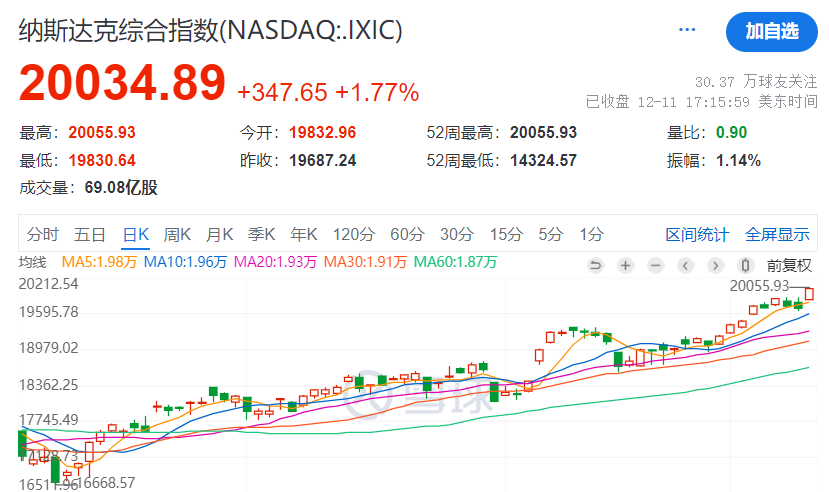Click the MA60:1.87万 indicator label
The width and height of the screenshot is (829, 492).
(455, 262)
